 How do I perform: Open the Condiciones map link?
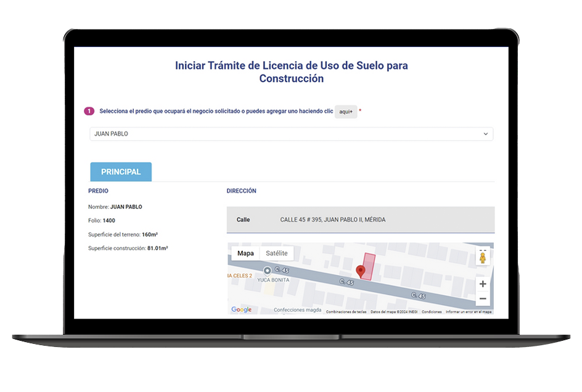coord(432,312)
